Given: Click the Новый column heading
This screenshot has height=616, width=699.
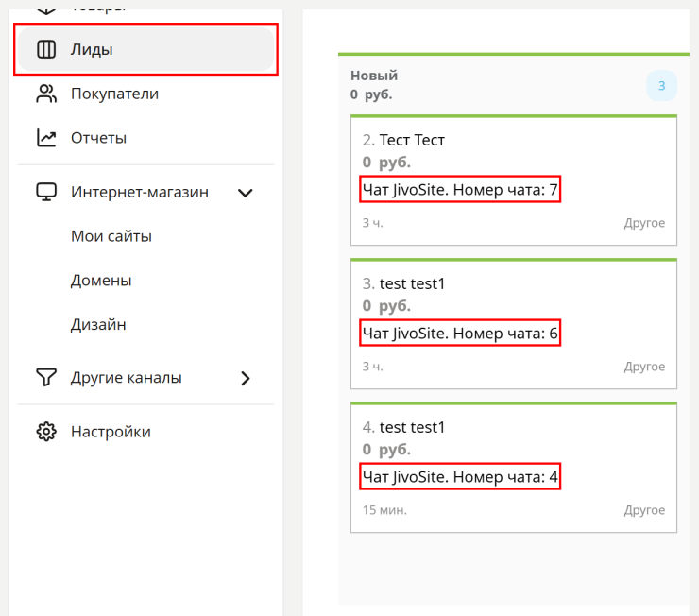Looking at the screenshot, I should pyautogui.click(x=373, y=76).
